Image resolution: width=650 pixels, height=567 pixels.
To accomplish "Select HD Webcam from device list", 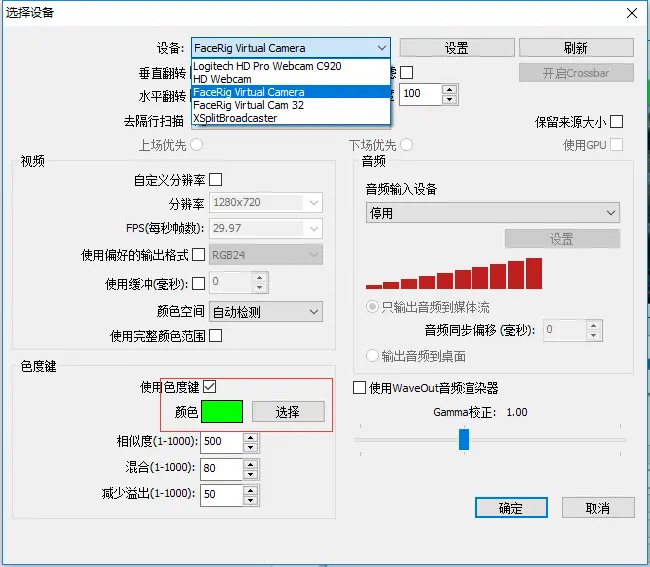I will (x=291, y=79).
